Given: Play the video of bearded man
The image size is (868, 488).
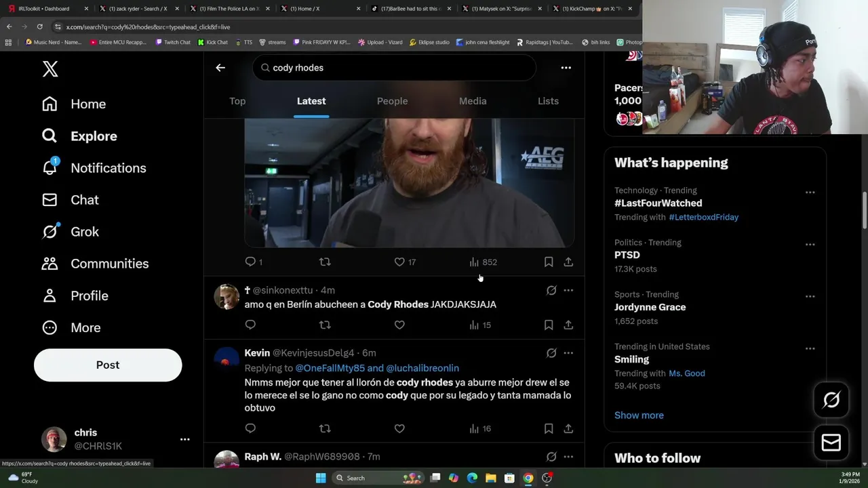Looking at the screenshot, I should (410, 183).
